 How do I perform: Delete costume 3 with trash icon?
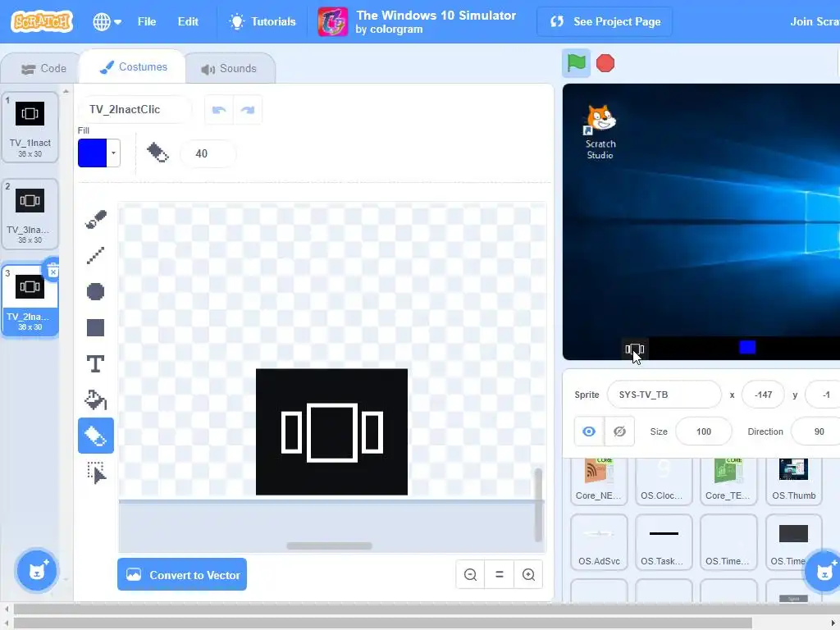click(x=52, y=271)
